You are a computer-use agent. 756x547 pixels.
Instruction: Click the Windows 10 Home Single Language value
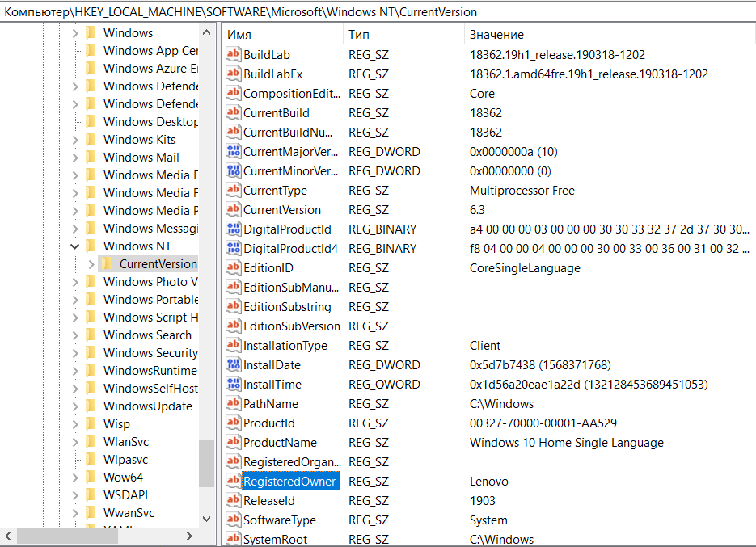[x=567, y=443]
